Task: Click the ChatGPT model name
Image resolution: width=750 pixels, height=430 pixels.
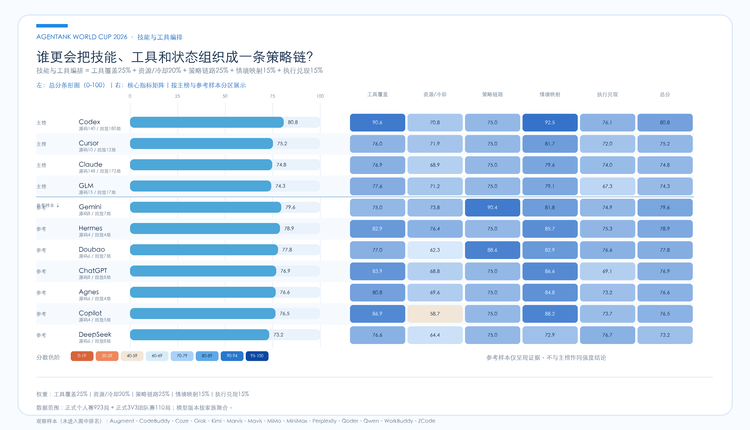Action: point(93,270)
